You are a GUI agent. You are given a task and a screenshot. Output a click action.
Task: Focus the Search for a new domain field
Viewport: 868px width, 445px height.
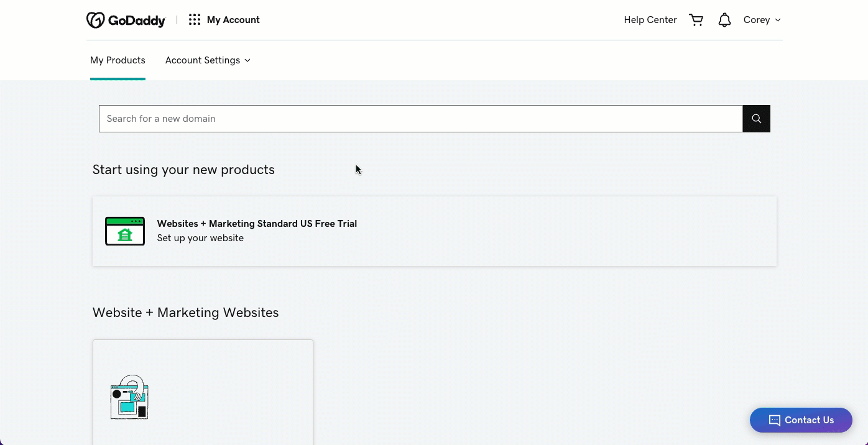coord(420,119)
